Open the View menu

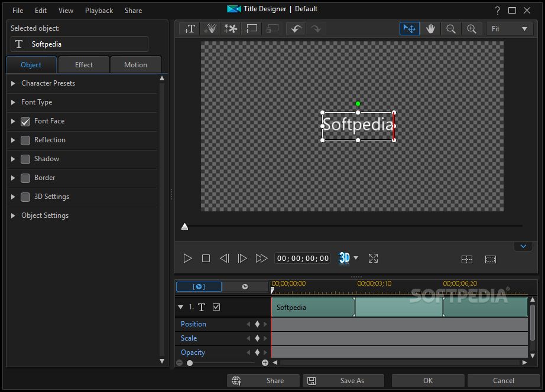pyautogui.click(x=66, y=11)
